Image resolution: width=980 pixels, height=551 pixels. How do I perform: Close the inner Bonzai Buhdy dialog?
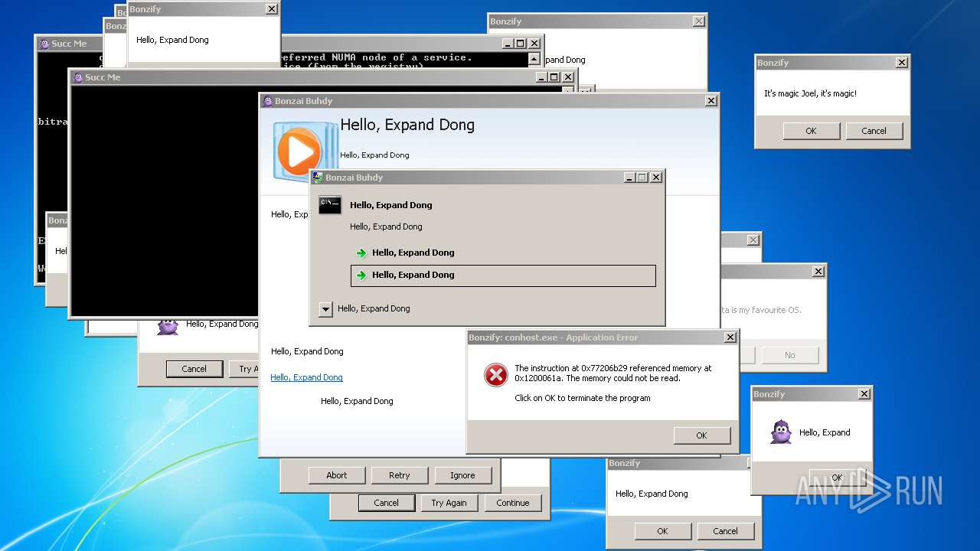656,178
